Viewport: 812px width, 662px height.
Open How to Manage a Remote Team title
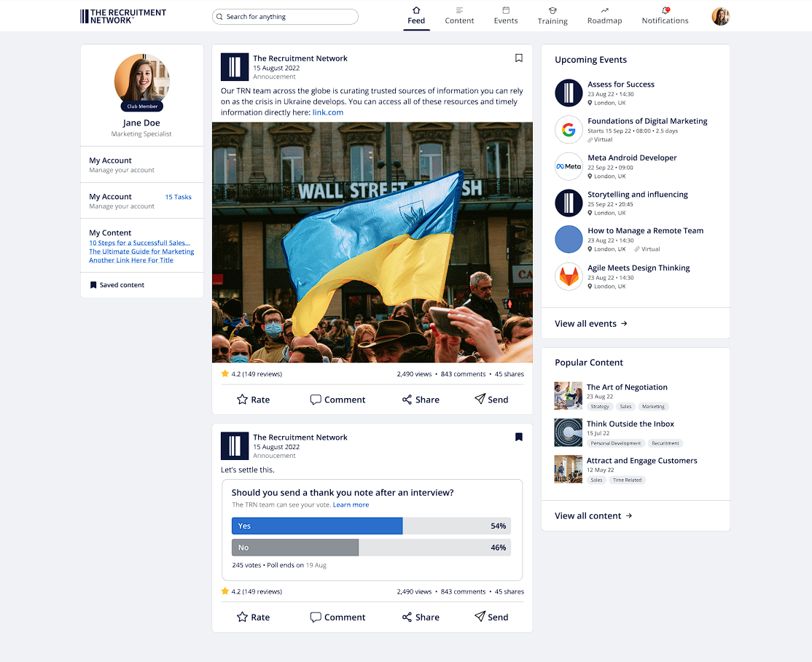[645, 230]
